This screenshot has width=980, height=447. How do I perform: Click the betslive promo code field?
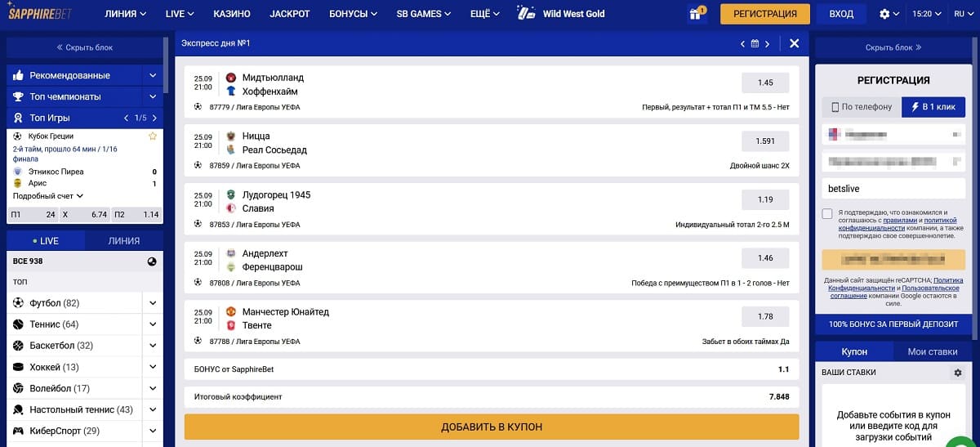pyautogui.click(x=893, y=189)
